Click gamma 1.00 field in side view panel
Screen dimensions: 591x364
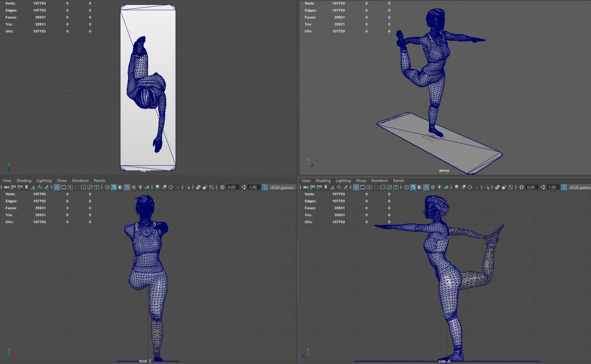(552, 187)
